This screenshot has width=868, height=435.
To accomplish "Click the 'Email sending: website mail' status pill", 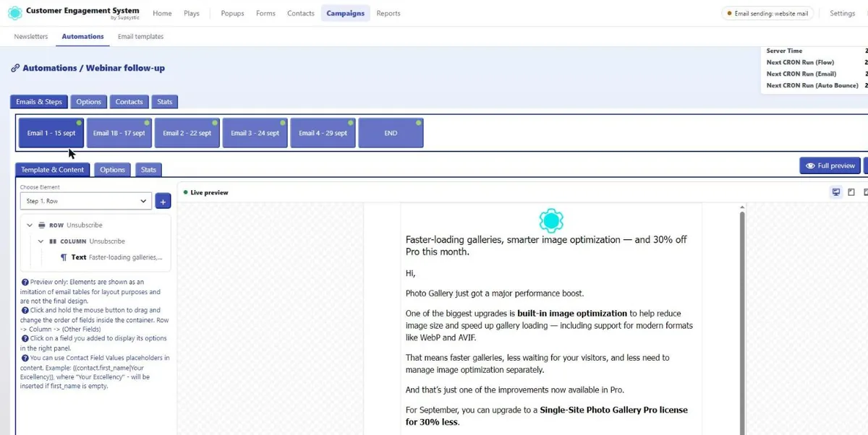I will click(768, 13).
